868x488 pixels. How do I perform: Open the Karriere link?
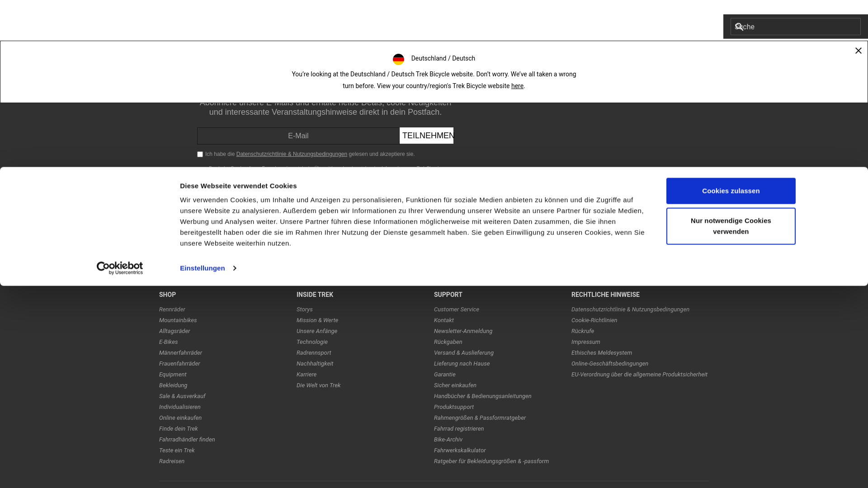pos(307,375)
